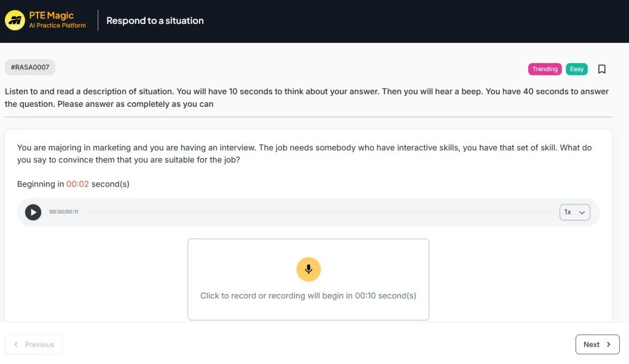Viewport: 629px width, 364px height.
Task: Click the PTE Magic logo icon
Action: [15, 20]
